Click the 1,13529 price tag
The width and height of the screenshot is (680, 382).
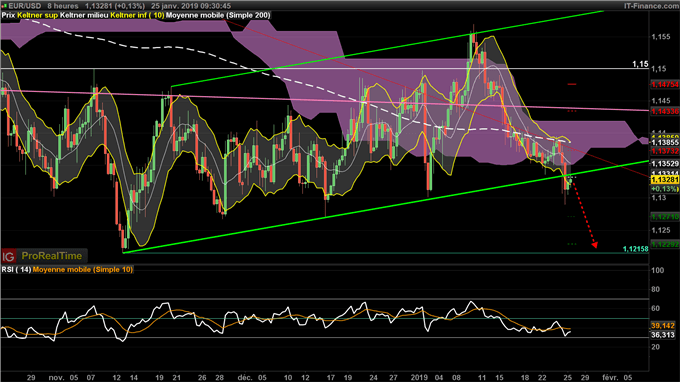(x=665, y=163)
